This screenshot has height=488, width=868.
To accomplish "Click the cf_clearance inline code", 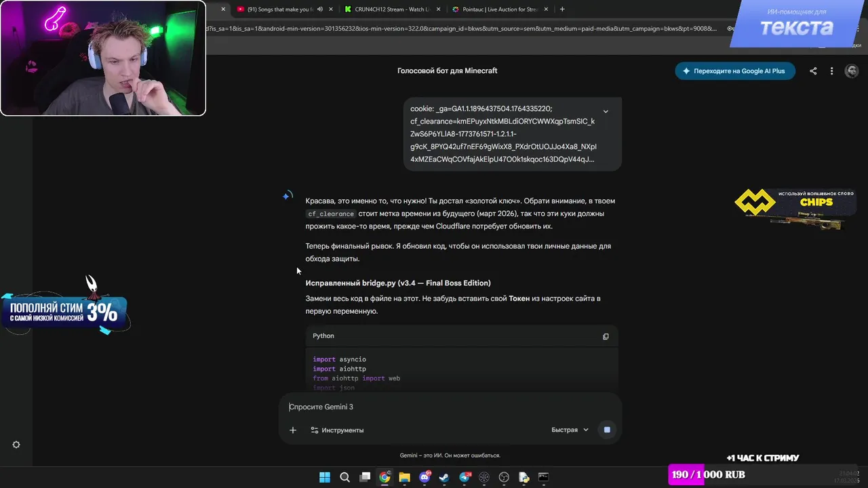I will 331,213.
